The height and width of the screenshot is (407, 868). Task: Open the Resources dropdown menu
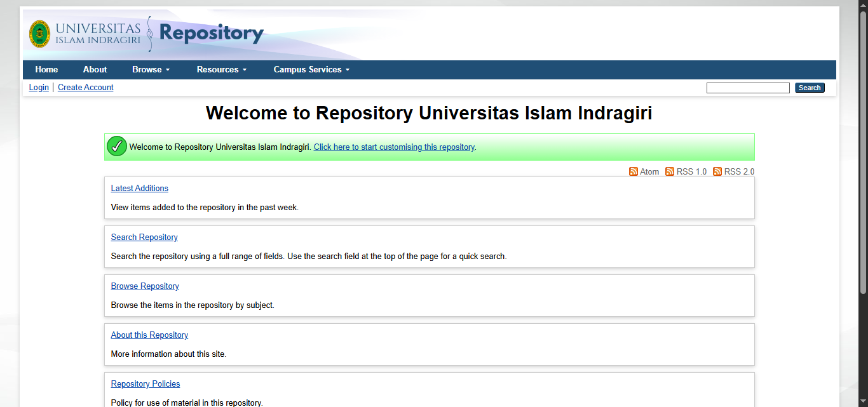(x=220, y=69)
